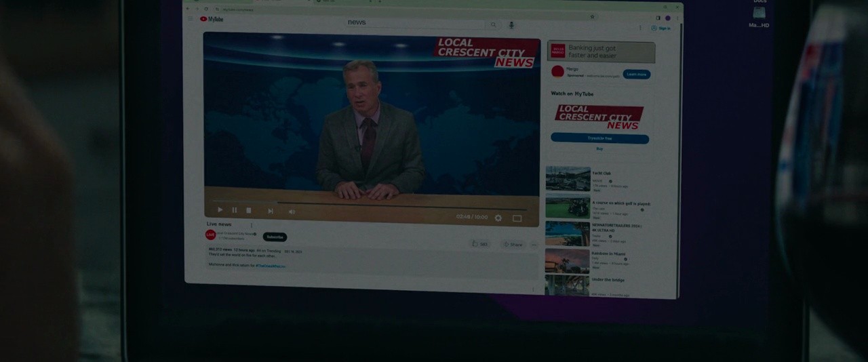The height and width of the screenshot is (362, 868).
Task: Open the golf course video thumbnail
Action: click(568, 207)
